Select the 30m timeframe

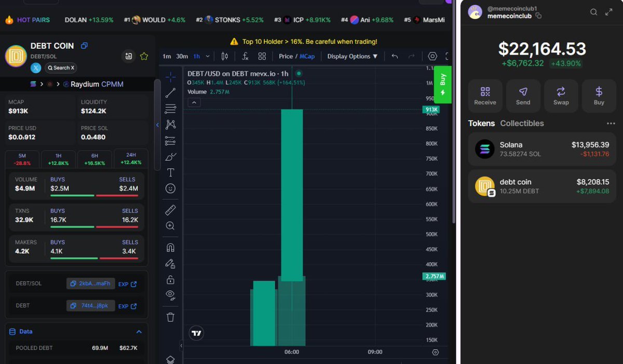click(182, 56)
